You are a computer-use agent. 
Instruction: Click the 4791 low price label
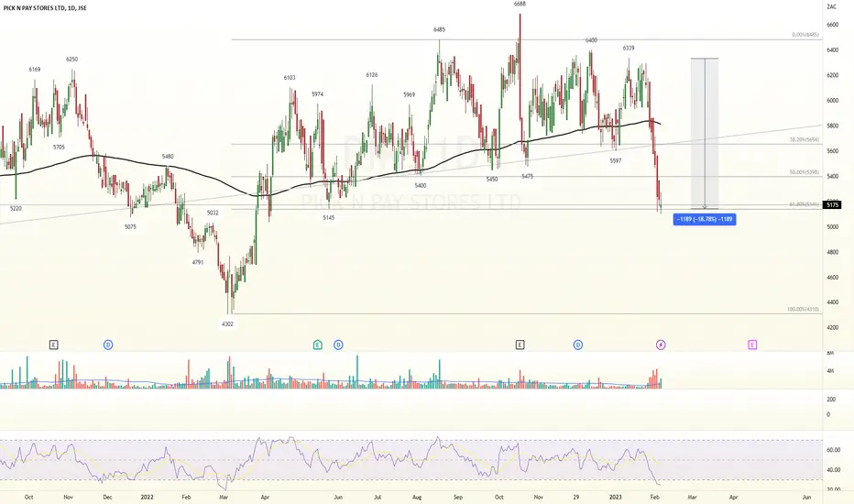coord(198,262)
